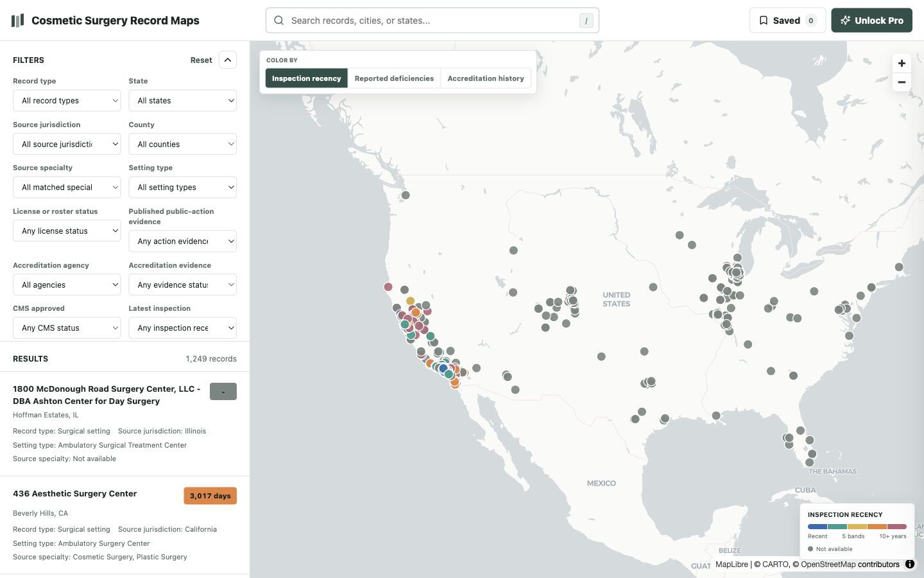Image resolution: width=924 pixels, height=578 pixels.
Task: Focus the search records input field
Action: tap(432, 21)
